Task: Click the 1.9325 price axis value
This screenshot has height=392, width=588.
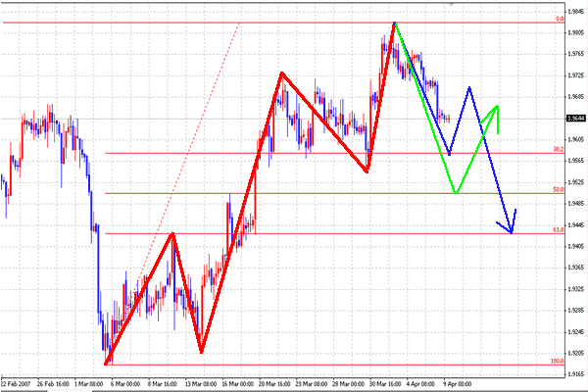Action: 576,289
